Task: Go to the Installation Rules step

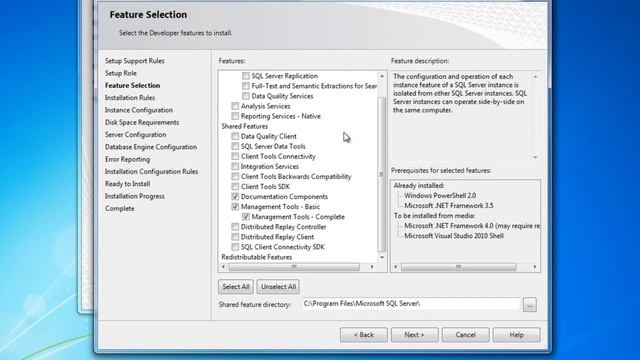Action: pyautogui.click(x=130, y=98)
